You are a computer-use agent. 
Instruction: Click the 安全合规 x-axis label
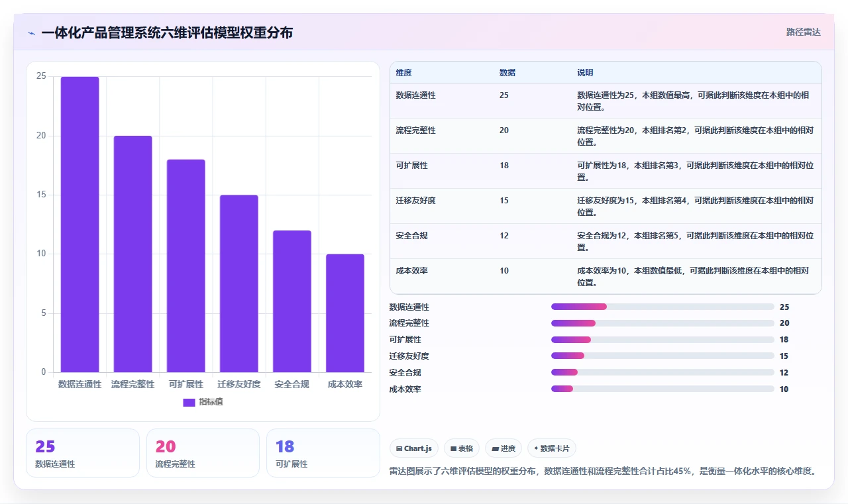(291, 384)
